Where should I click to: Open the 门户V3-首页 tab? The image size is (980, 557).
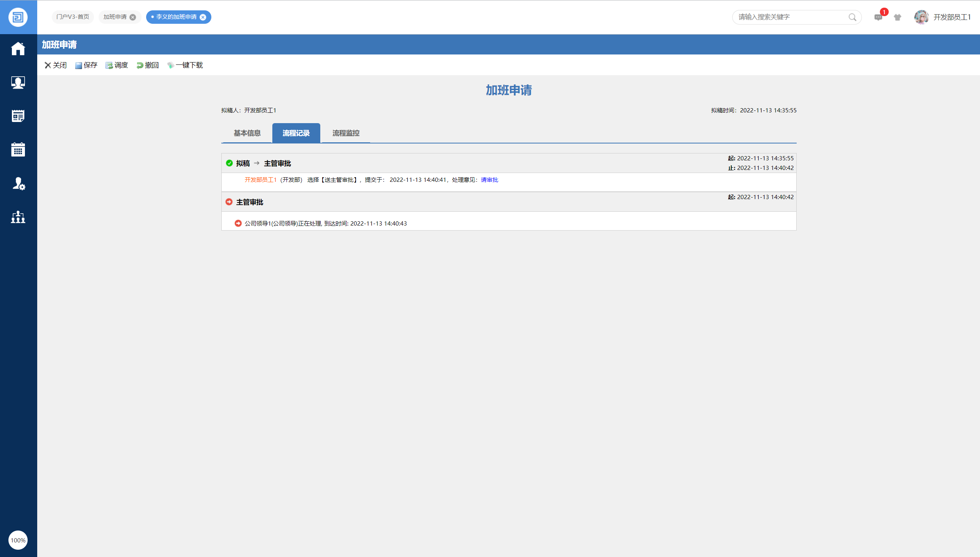(72, 17)
